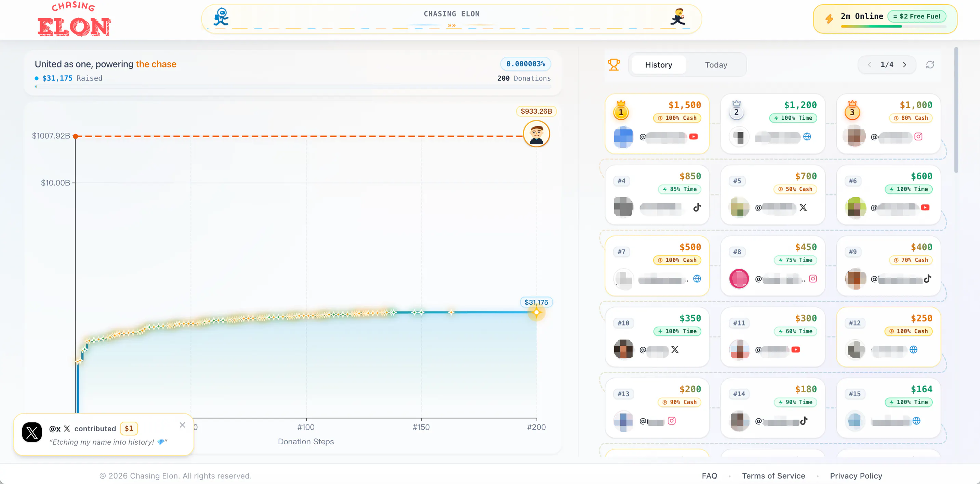This screenshot has width=980, height=484.
Task: Click the pink avatar on #8 card
Action: pos(739,279)
